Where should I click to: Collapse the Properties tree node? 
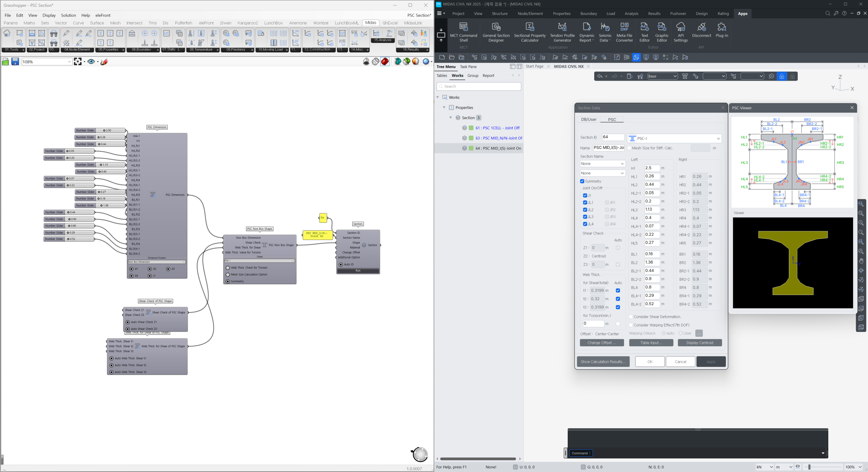(445, 107)
